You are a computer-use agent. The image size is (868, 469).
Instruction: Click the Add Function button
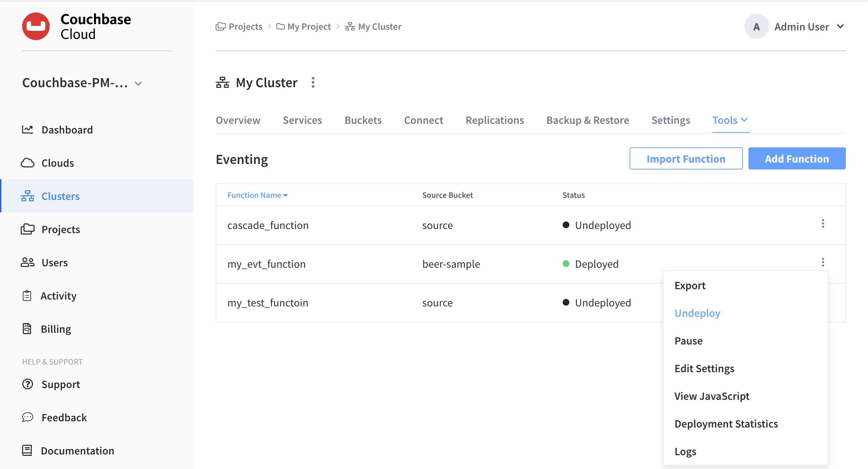pos(797,159)
